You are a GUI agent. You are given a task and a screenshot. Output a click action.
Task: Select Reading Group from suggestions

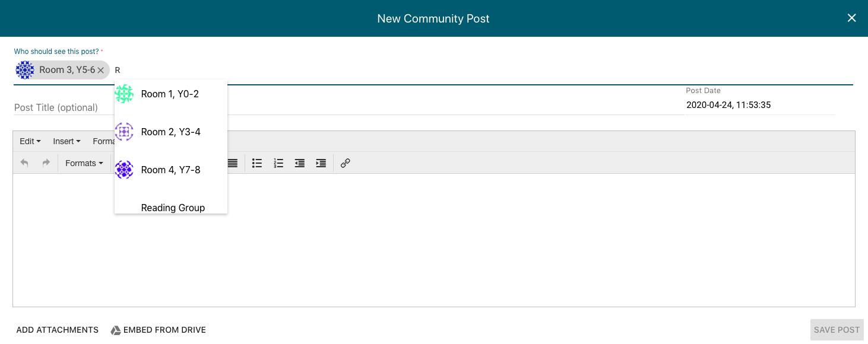(x=173, y=207)
